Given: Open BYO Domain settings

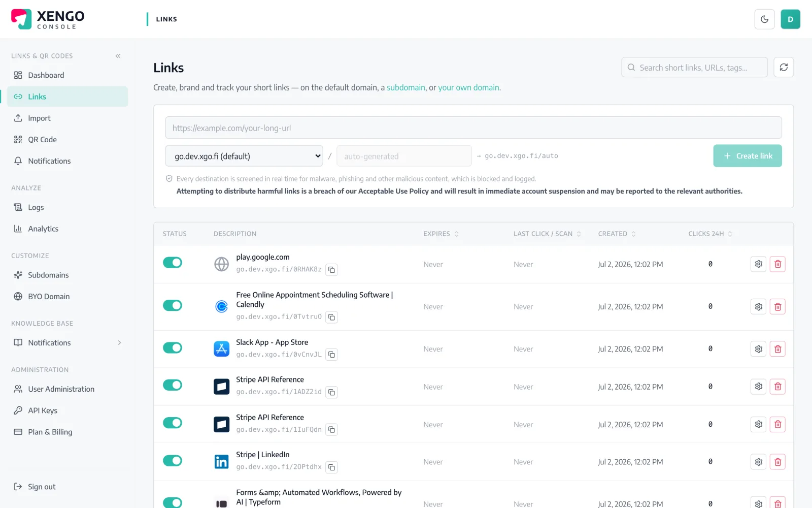Looking at the screenshot, I should 67,296.
